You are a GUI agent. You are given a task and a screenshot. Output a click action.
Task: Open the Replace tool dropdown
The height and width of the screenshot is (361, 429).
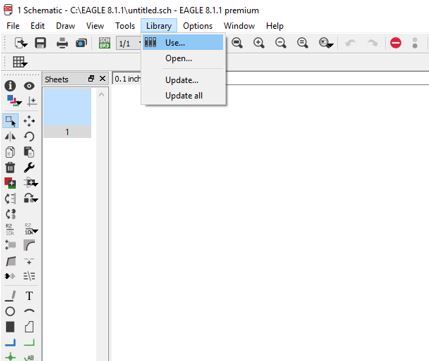[x=31, y=199]
